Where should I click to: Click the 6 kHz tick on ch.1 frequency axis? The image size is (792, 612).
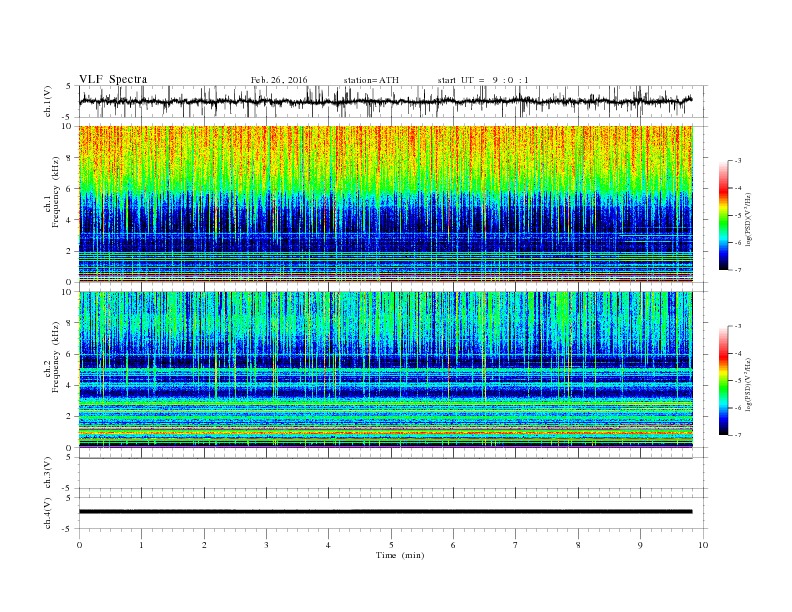coord(70,189)
